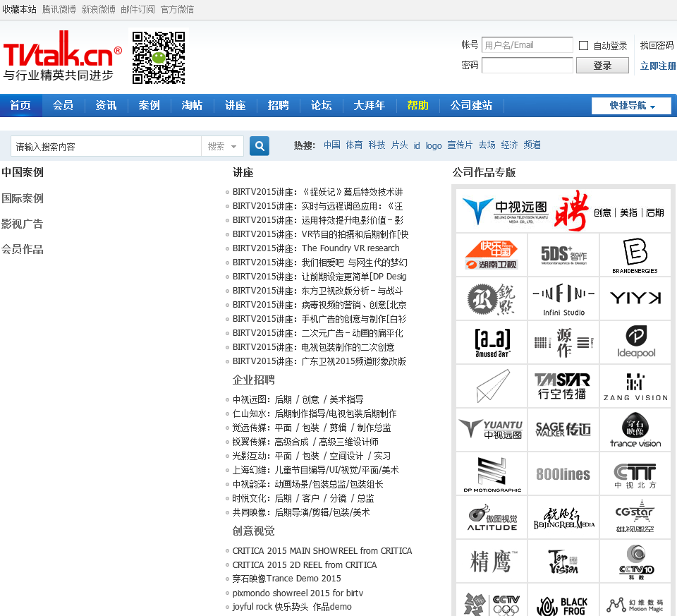Open the YIYK company logo

(x=635, y=298)
